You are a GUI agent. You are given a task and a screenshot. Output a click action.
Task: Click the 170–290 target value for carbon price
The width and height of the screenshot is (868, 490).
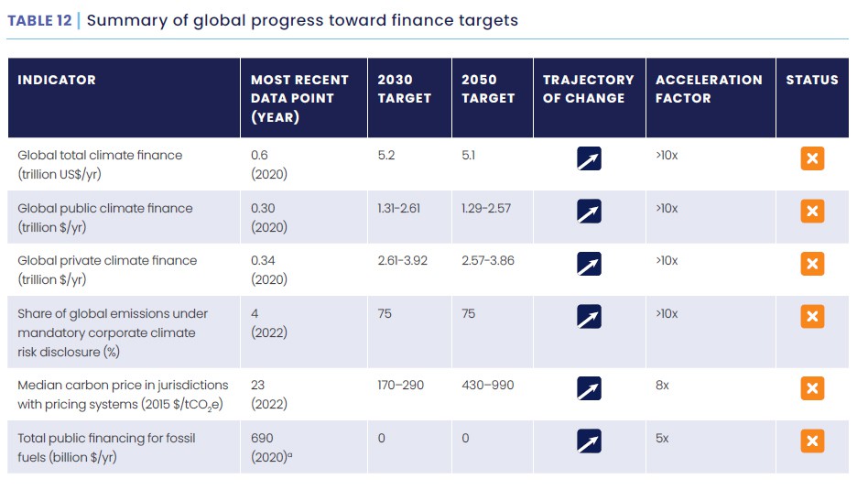400,385
